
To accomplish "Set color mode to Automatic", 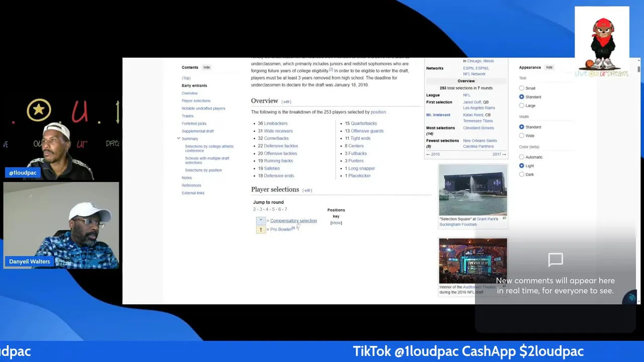I will (x=522, y=157).
